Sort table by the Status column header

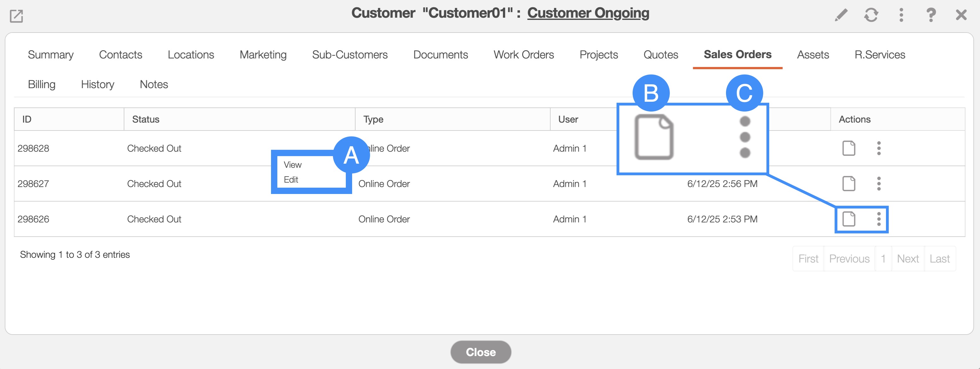coord(146,119)
